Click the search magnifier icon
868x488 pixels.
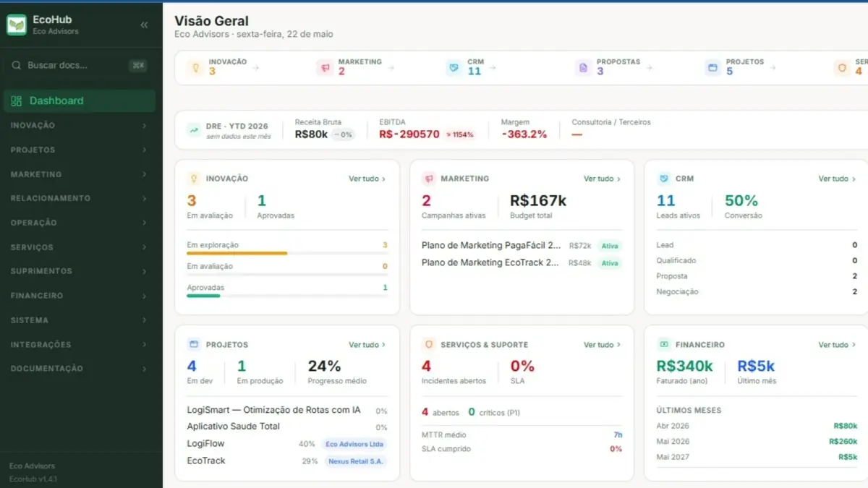tap(17, 65)
